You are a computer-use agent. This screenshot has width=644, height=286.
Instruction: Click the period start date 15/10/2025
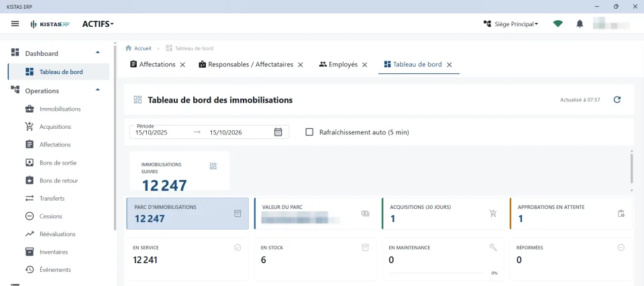[x=152, y=133]
